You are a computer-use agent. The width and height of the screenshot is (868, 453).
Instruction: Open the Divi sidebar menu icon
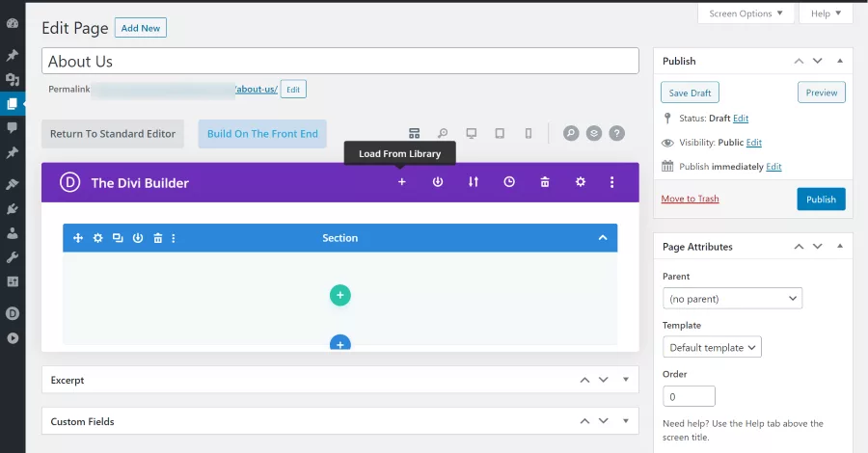tap(13, 313)
